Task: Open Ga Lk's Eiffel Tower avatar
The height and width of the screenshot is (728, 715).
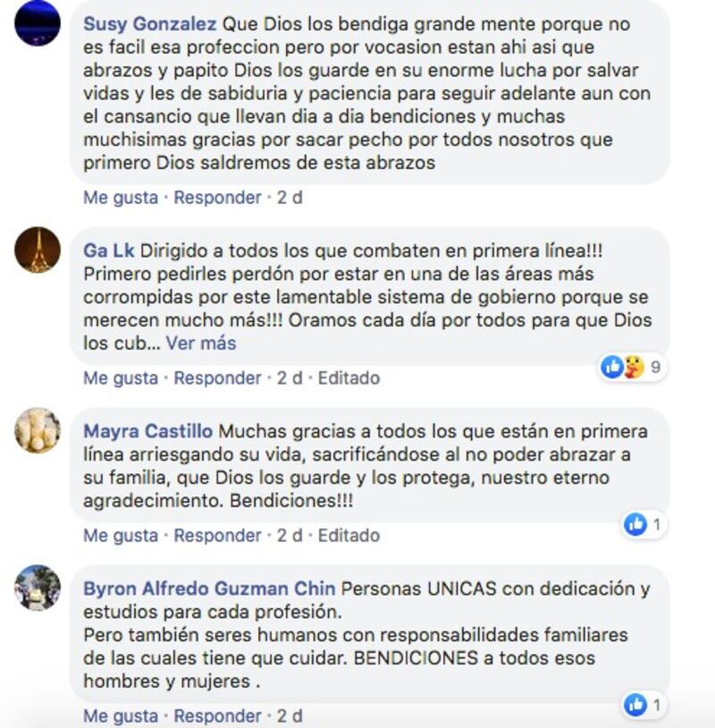Action: pos(38,250)
